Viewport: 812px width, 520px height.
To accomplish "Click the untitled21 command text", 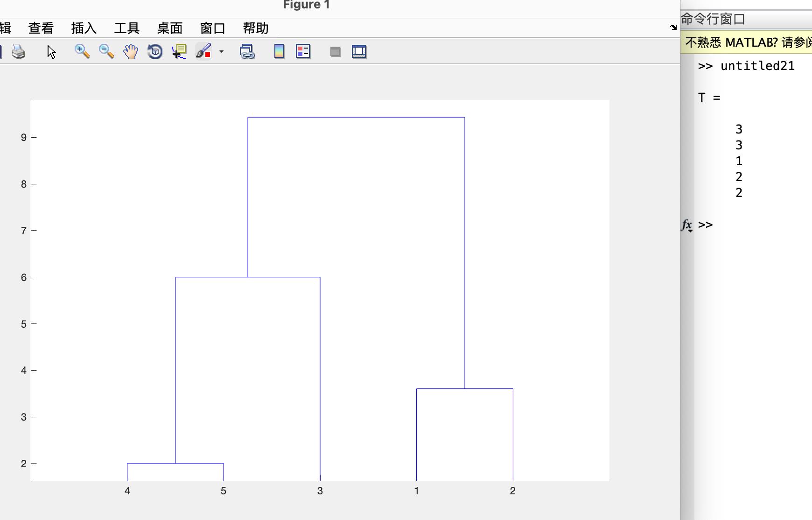I will pyautogui.click(x=757, y=66).
